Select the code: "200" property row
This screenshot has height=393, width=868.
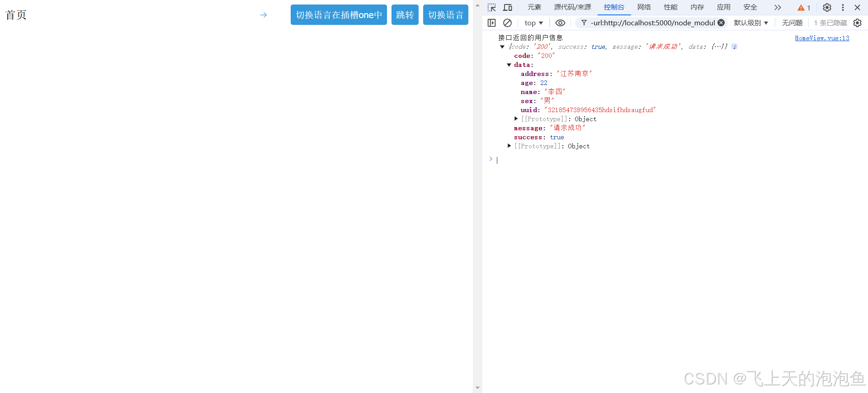point(534,56)
